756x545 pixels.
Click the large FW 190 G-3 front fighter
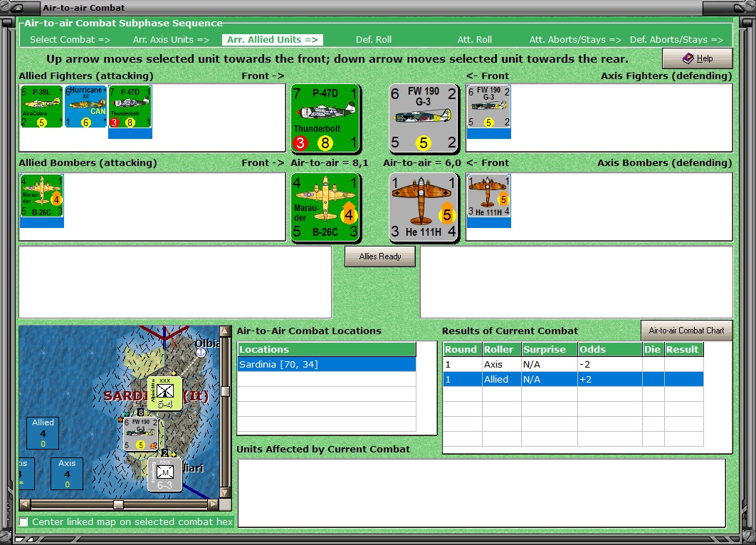click(424, 119)
